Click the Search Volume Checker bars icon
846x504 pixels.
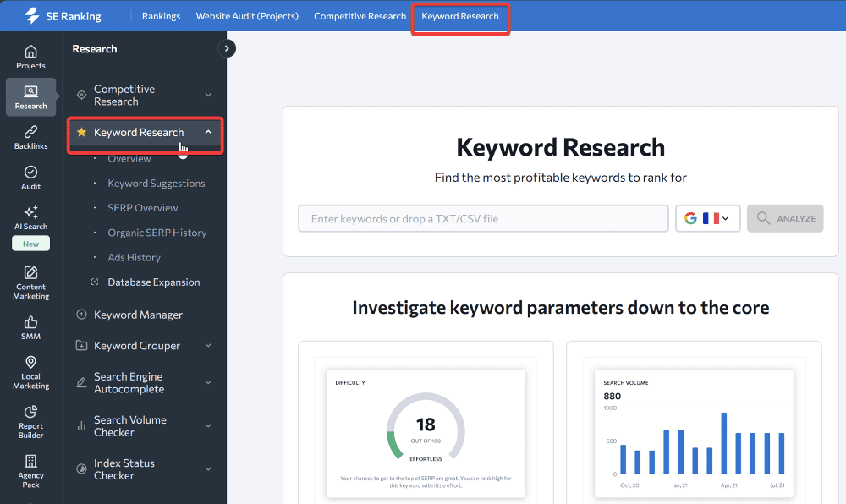click(x=81, y=426)
